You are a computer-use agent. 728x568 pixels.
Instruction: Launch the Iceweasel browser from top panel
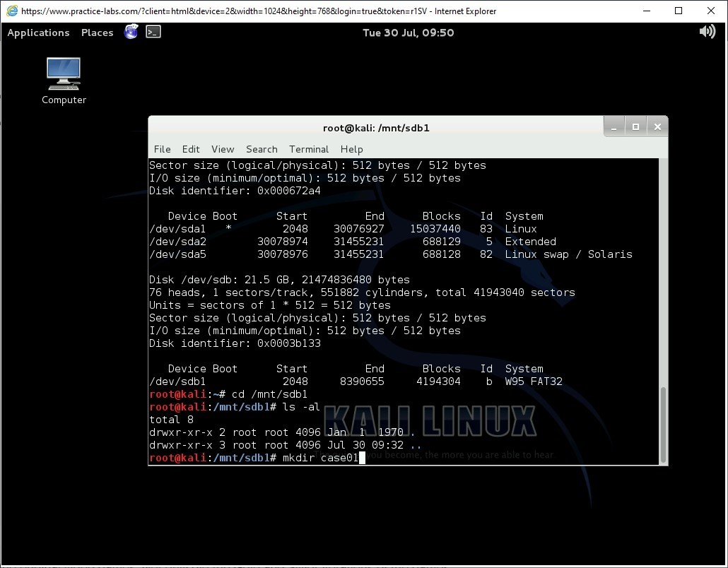(x=131, y=32)
